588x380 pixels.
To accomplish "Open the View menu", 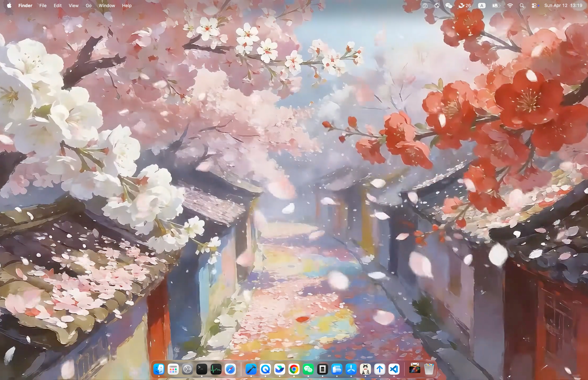I will tap(73, 5).
